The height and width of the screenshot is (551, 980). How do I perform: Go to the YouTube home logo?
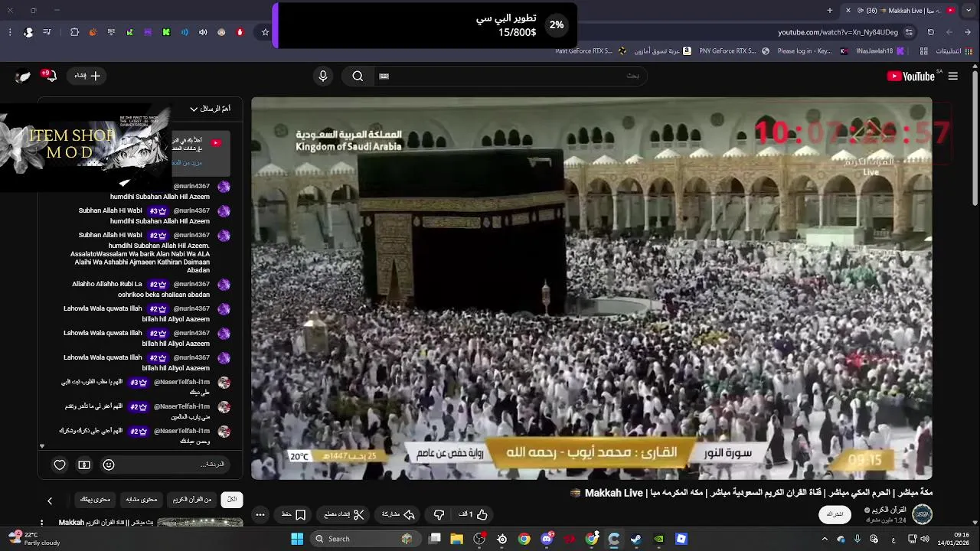(x=911, y=76)
